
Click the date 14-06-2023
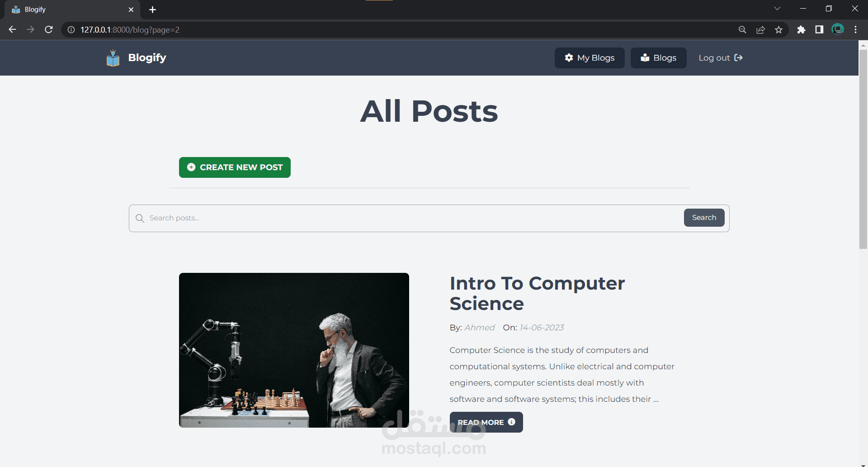click(x=542, y=328)
